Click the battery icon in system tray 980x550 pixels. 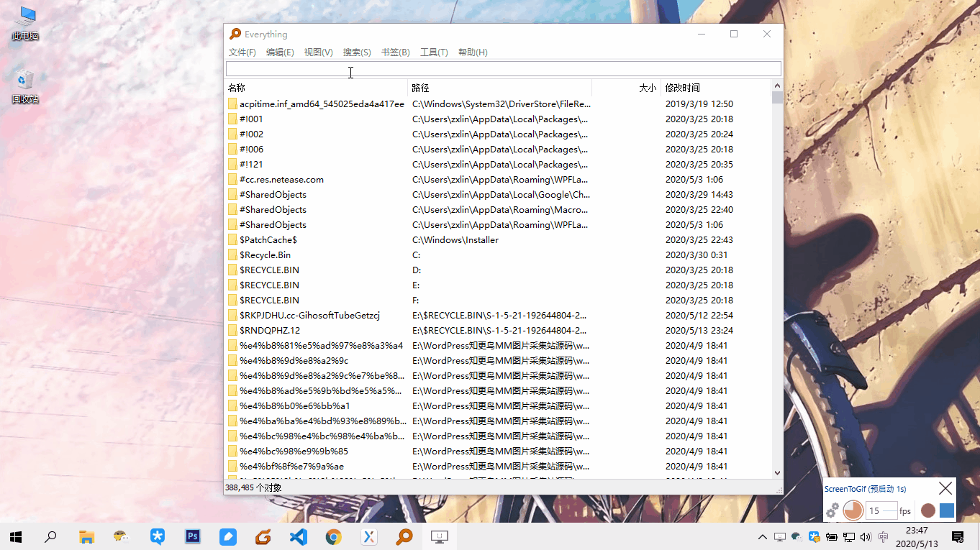point(831,536)
